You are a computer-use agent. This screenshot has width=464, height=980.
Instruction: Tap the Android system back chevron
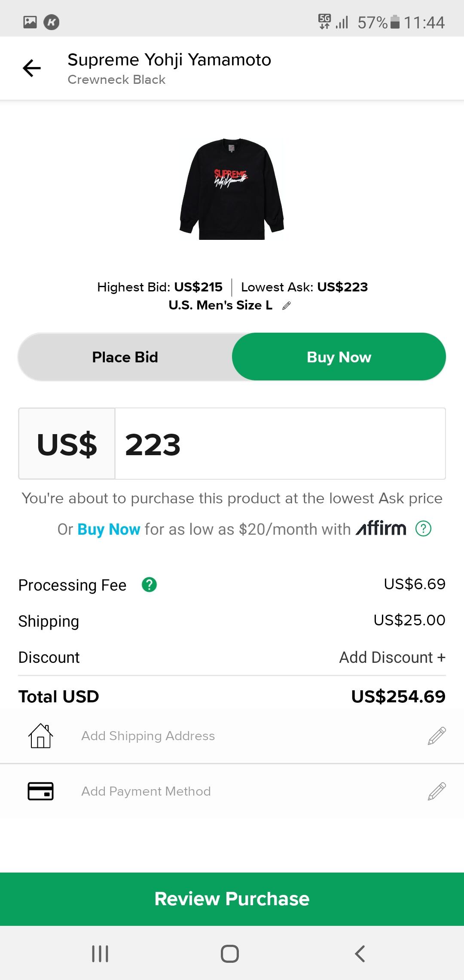click(x=360, y=953)
